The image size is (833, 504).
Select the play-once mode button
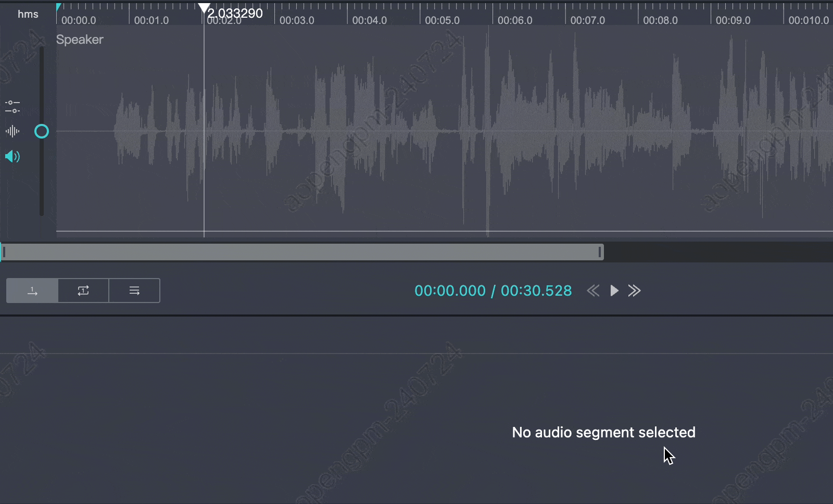click(32, 291)
